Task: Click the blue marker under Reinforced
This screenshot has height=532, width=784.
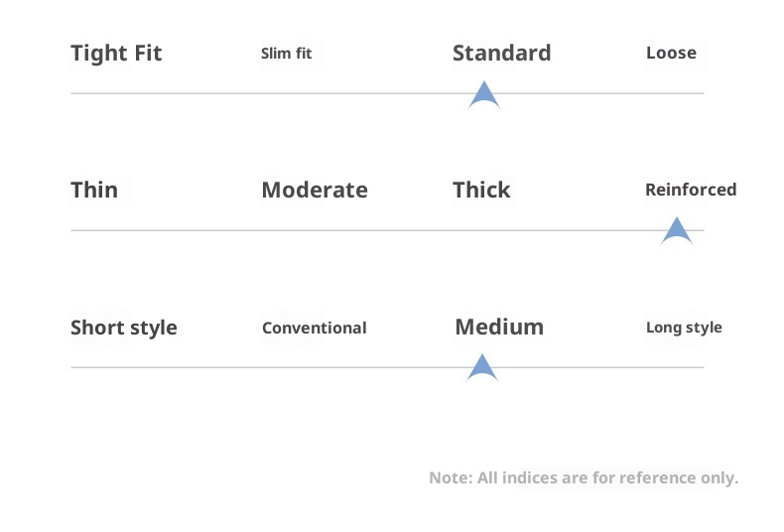Action: click(x=677, y=231)
